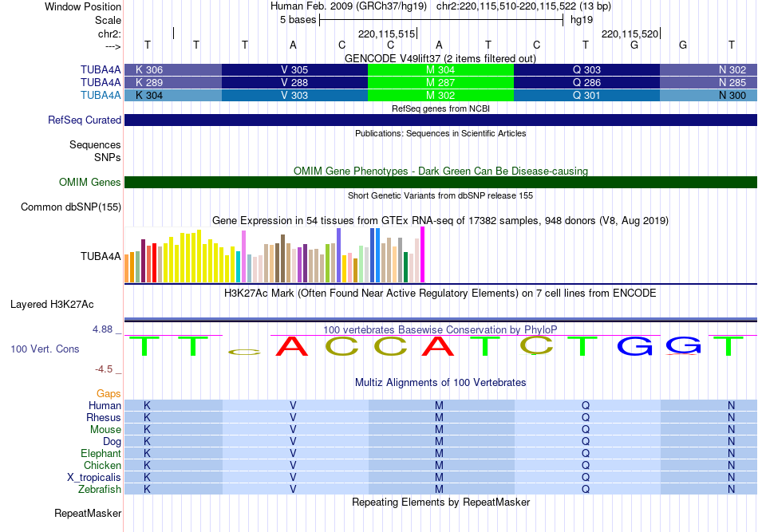Image resolution: width=758 pixels, height=532 pixels.
Task: Click 'RefSeq genes from NCBI' title
Action: [x=440, y=108]
